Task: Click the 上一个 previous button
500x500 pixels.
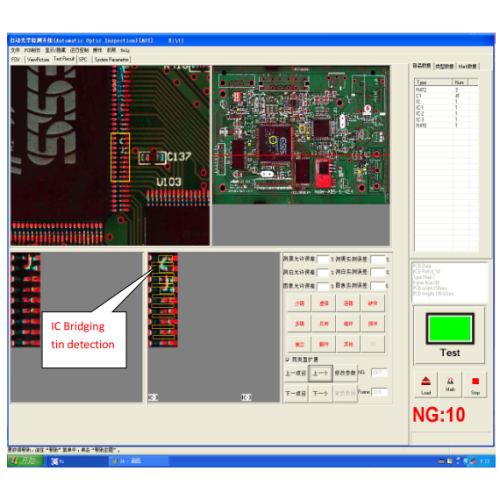Action: [320, 373]
